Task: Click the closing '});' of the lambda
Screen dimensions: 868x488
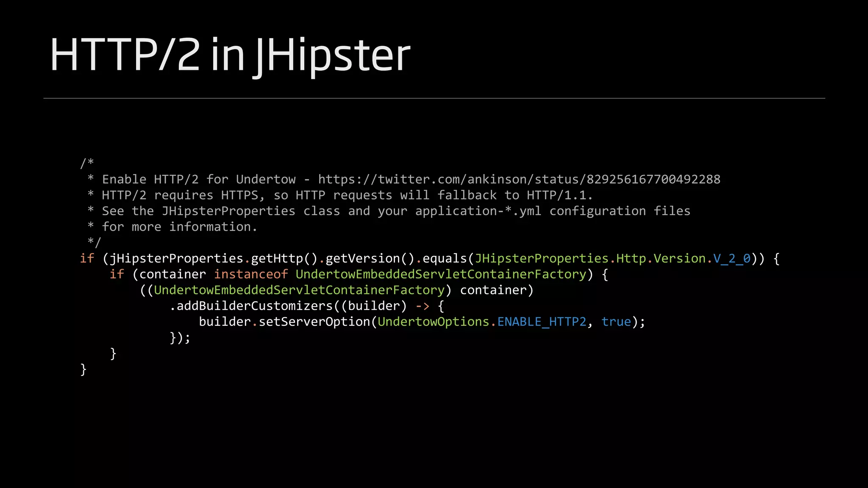Action: click(x=180, y=338)
